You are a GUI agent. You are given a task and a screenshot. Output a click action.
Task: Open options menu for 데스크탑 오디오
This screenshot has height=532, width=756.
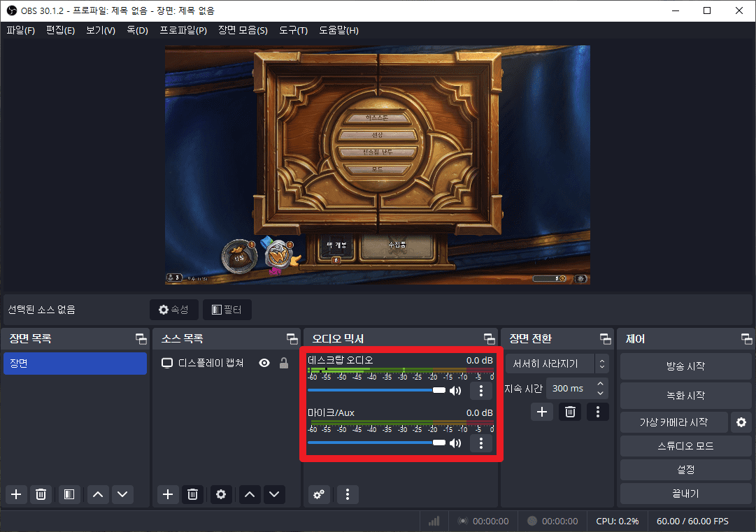(x=480, y=391)
